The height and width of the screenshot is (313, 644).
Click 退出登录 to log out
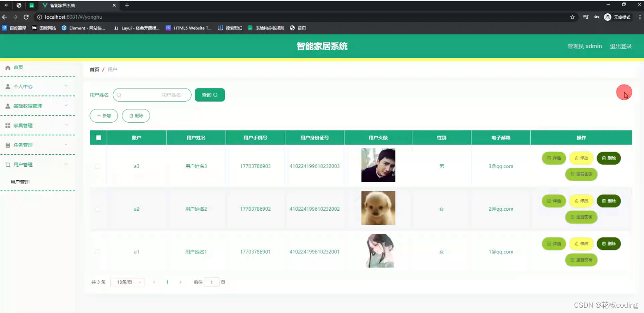tap(621, 46)
